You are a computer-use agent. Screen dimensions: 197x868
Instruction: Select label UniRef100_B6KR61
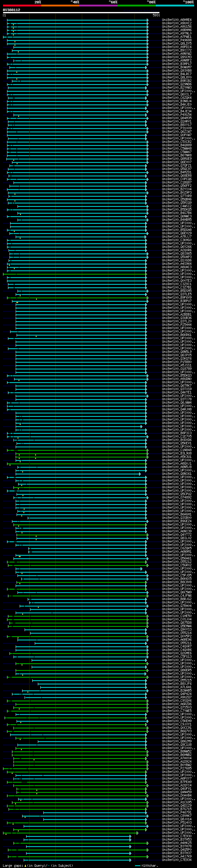point(177,335)
